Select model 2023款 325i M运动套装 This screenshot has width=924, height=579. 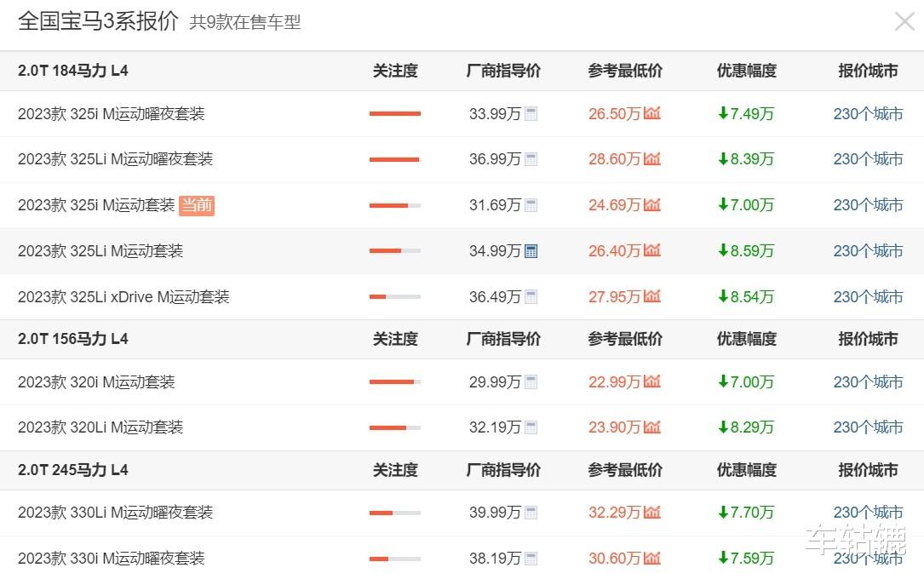[x=96, y=205]
